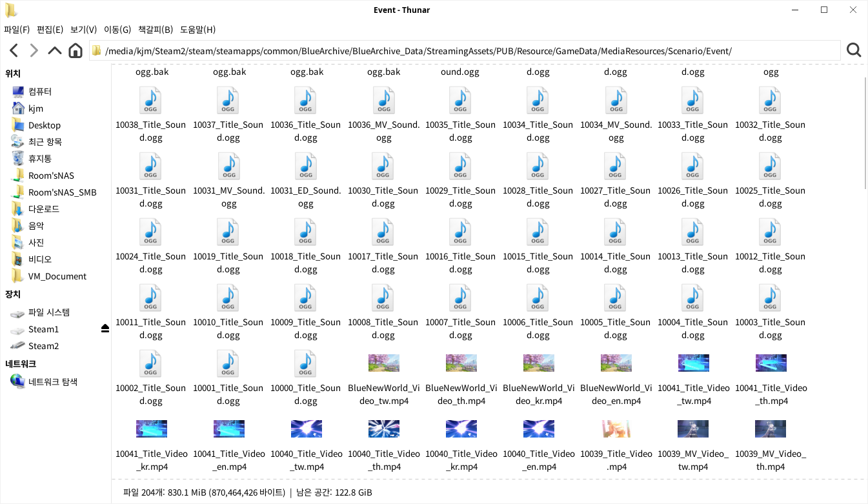The width and height of the screenshot is (868, 504).
Task: Select 10011_Title_Sound.ogg file icon
Action: pyautogui.click(x=150, y=297)
